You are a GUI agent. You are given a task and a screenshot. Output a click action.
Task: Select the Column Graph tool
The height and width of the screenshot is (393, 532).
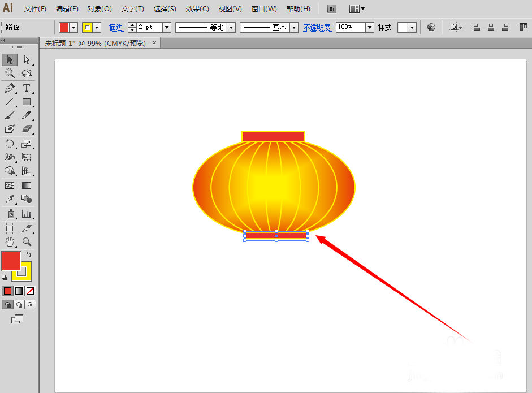point(27,214)
